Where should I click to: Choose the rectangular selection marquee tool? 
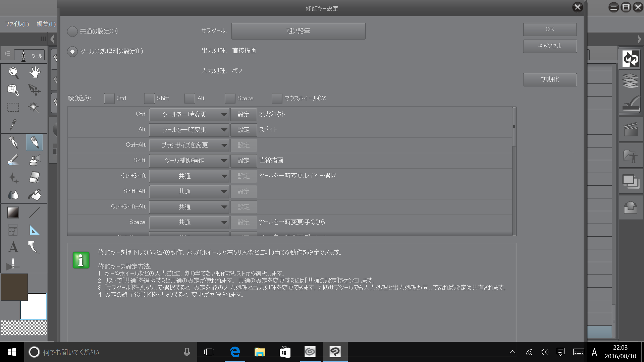13,107
